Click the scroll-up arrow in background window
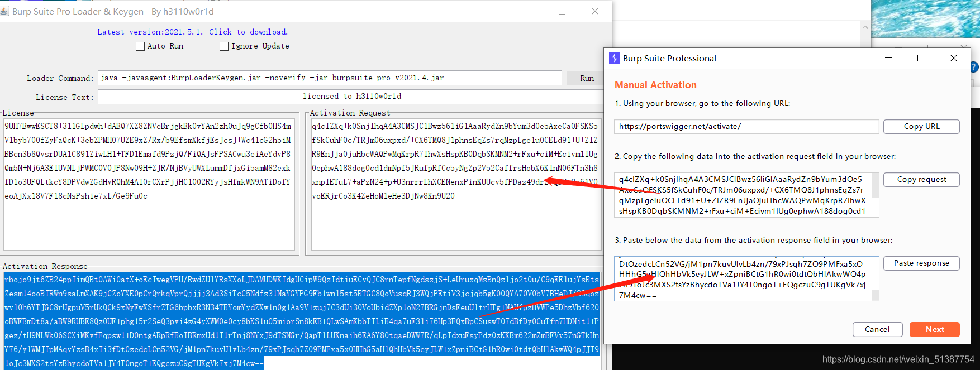 (865, 27)
